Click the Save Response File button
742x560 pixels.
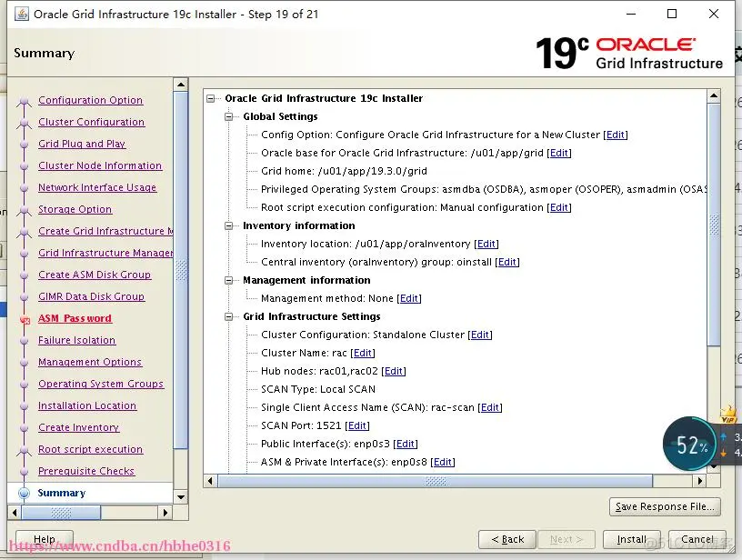(665, 506)
